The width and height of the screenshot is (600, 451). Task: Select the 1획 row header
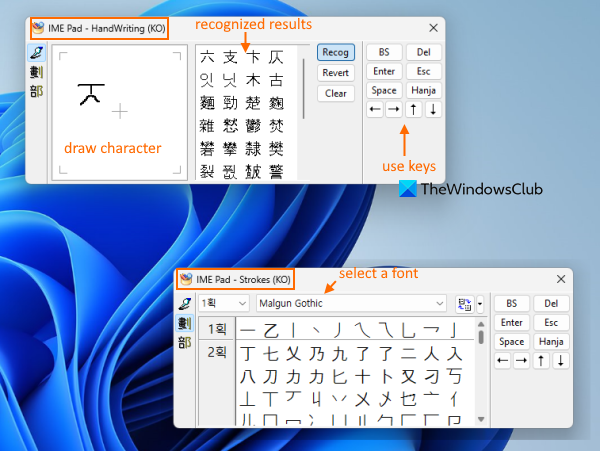[x=217, y=329]
